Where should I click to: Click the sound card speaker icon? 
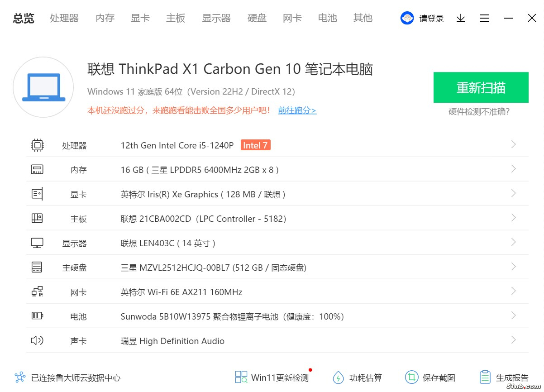37,340
